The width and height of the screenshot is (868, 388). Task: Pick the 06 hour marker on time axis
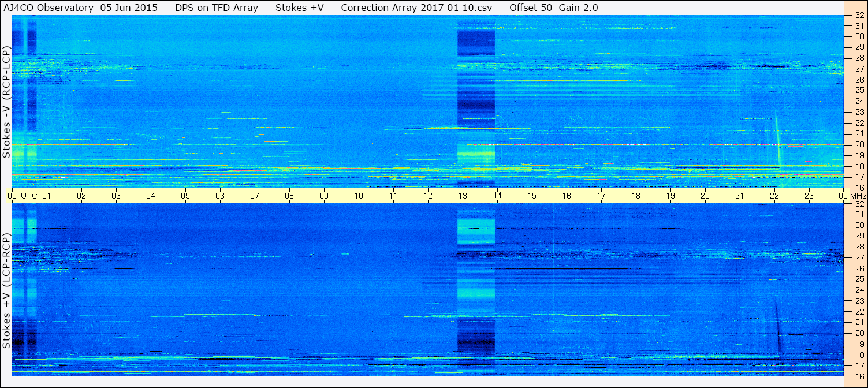coord(220,196)
